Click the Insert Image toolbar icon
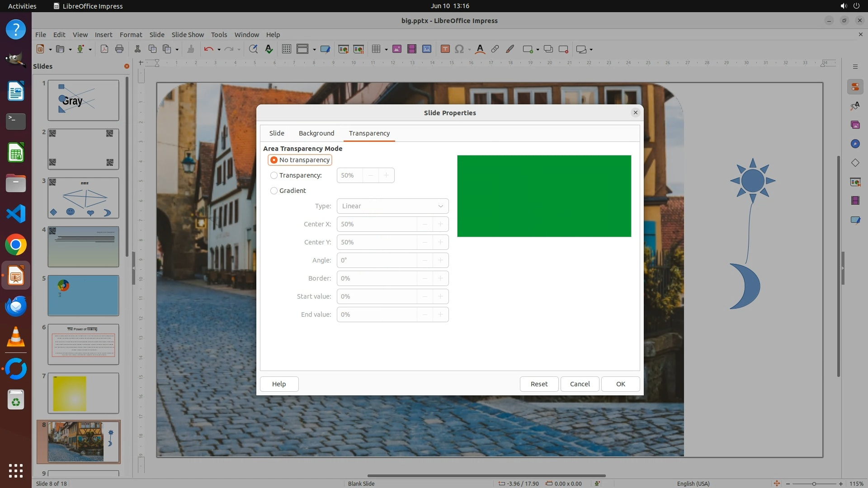The height and width of the screenshot is (488, 868). pyautogui.click(x=397, y=49)
